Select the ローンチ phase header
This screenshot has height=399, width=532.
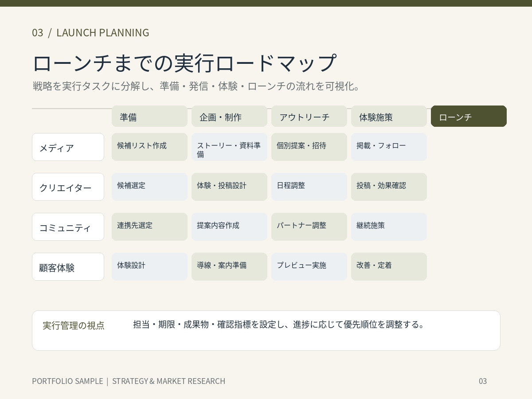point(469,116)
